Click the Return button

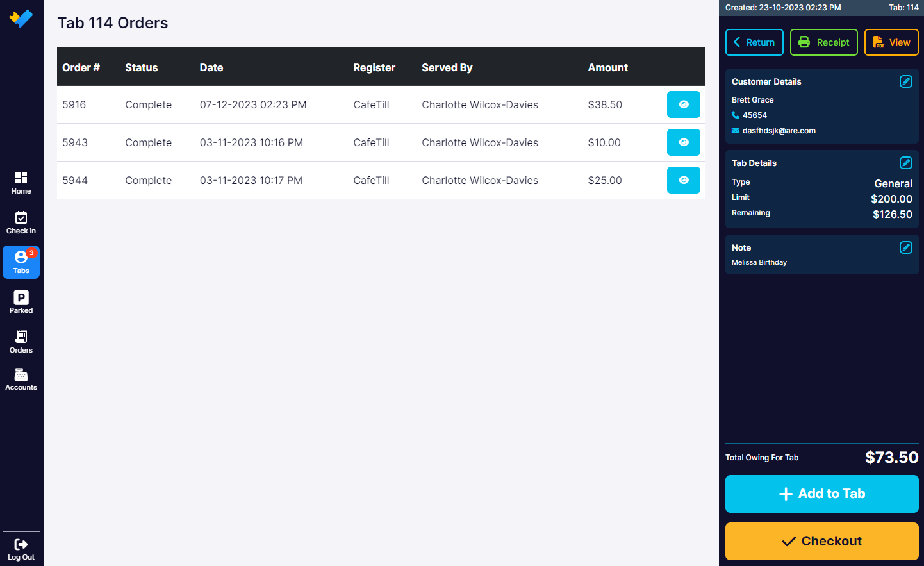pyautogui.click(x=754, y=42)
